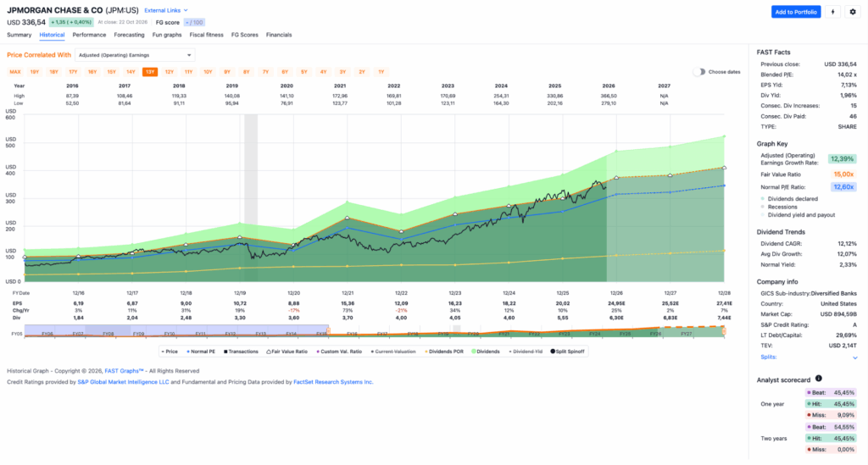Open the settings gear icon

point(853,12)
